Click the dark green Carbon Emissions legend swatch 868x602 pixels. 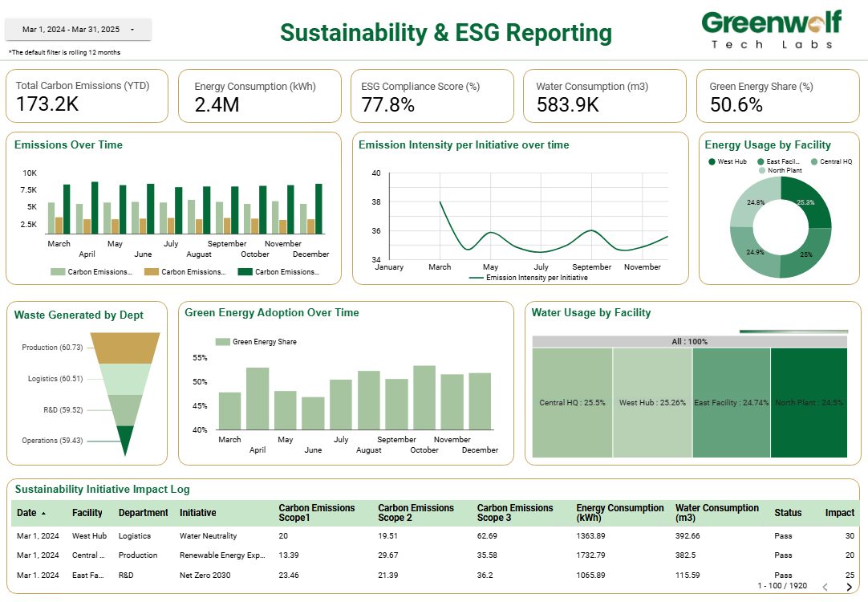pyautogui.click(x=245, y=272)
